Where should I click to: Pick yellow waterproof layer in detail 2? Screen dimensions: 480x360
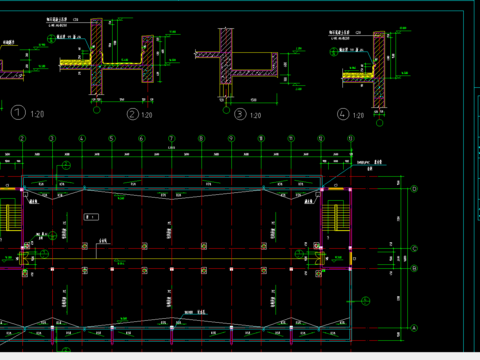(76, 62)
